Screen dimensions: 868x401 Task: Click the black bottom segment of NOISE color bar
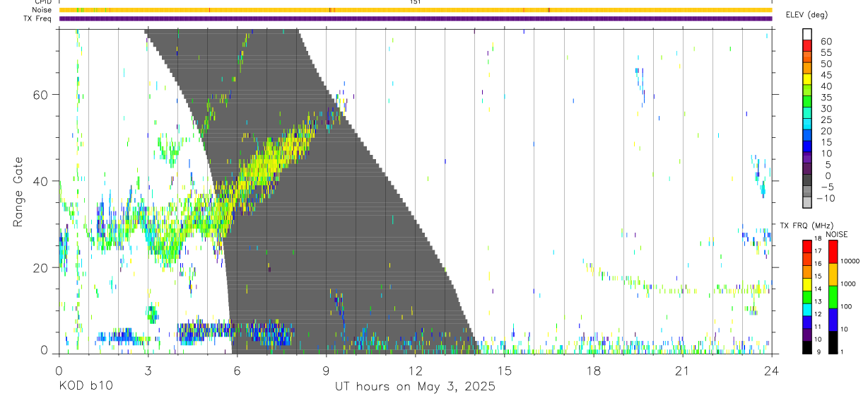click(x=833, y=341)
